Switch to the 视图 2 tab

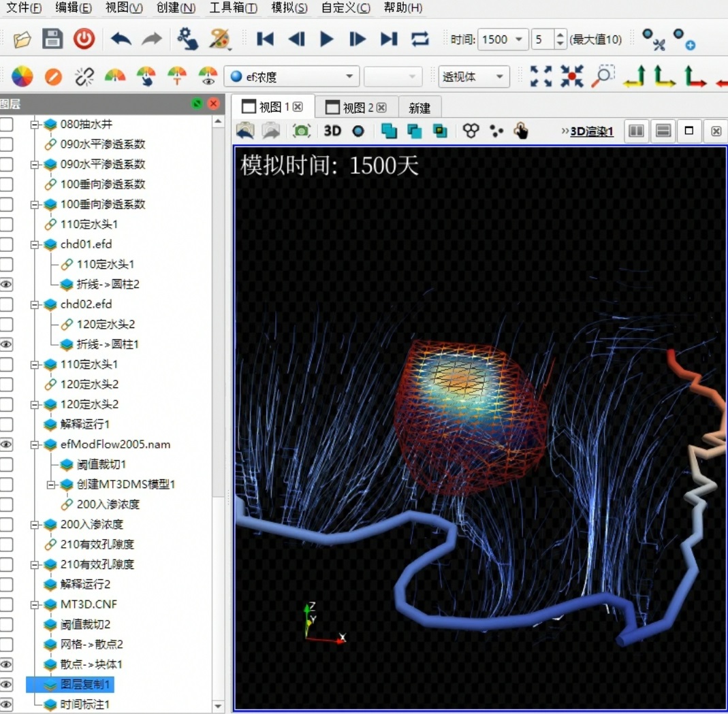pyautogui.click(x=357, y=108)
